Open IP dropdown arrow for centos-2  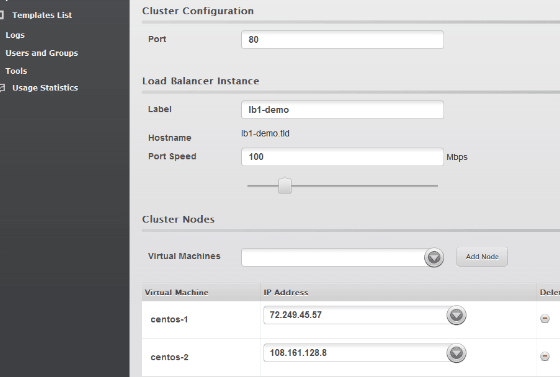456,353
